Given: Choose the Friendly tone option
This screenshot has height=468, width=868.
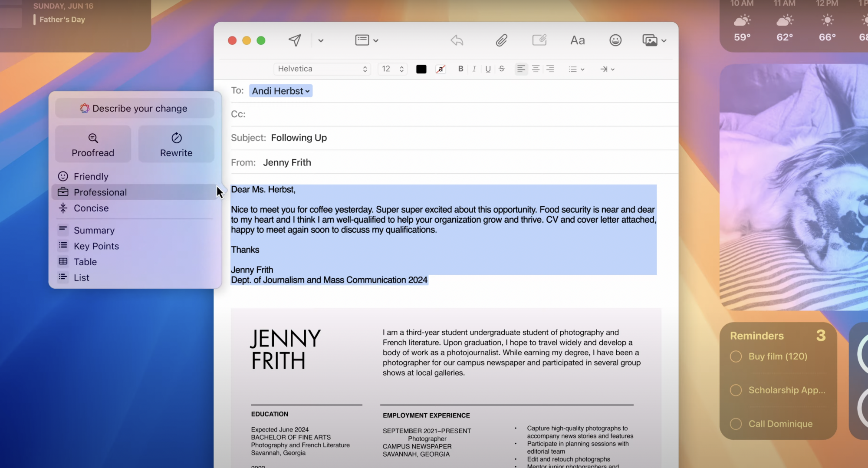Looking at the screenshot, I should tap(135, 176).
